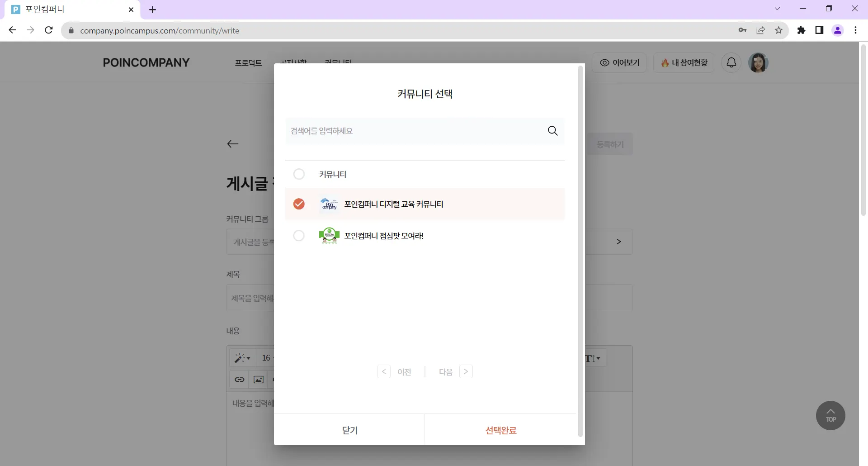Click the browser back button
This screenshot has width=868, height=466.
[12, 30]
